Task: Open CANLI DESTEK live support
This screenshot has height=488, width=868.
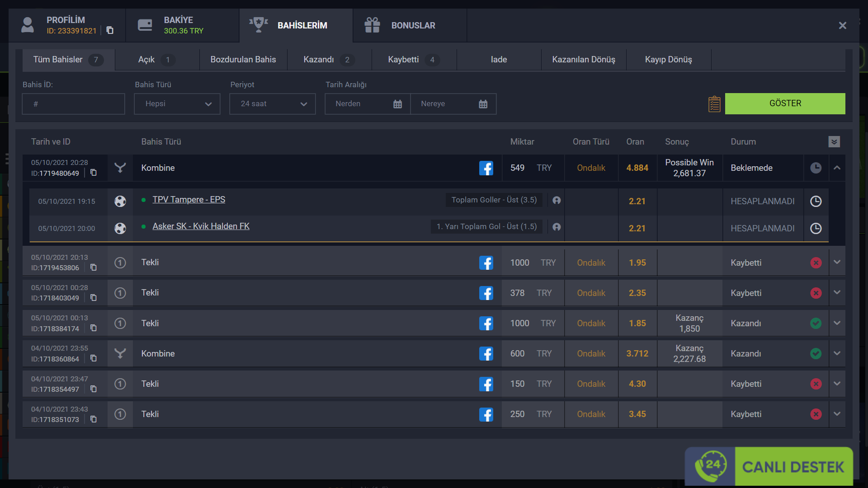Action: click(x=793, y=467)
